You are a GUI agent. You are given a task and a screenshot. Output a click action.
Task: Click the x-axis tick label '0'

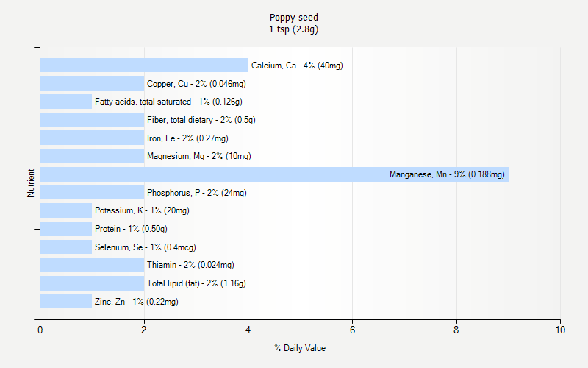(x=40, y=330)
